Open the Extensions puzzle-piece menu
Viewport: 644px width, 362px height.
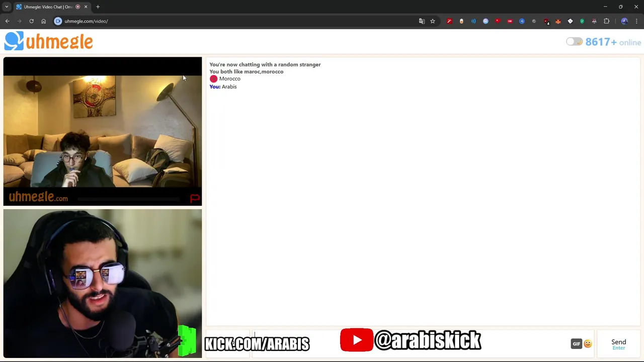point(606,21)
